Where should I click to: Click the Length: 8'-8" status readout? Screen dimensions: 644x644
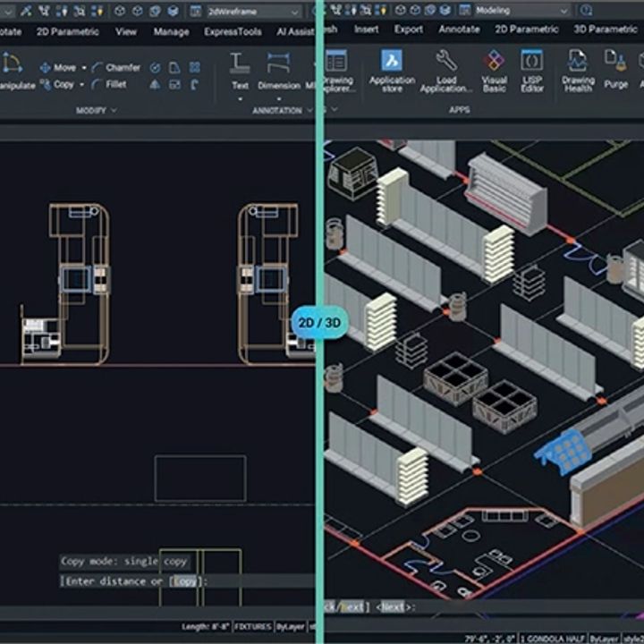206,627
